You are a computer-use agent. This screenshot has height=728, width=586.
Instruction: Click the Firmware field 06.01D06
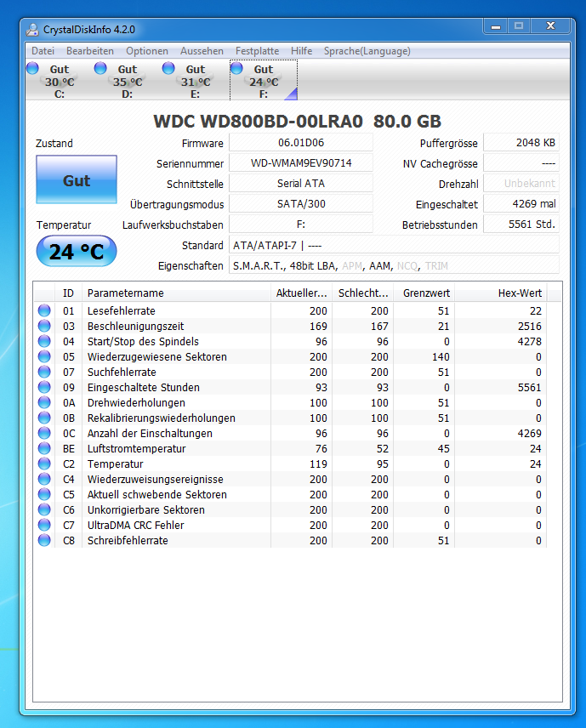tap(301, 143)
